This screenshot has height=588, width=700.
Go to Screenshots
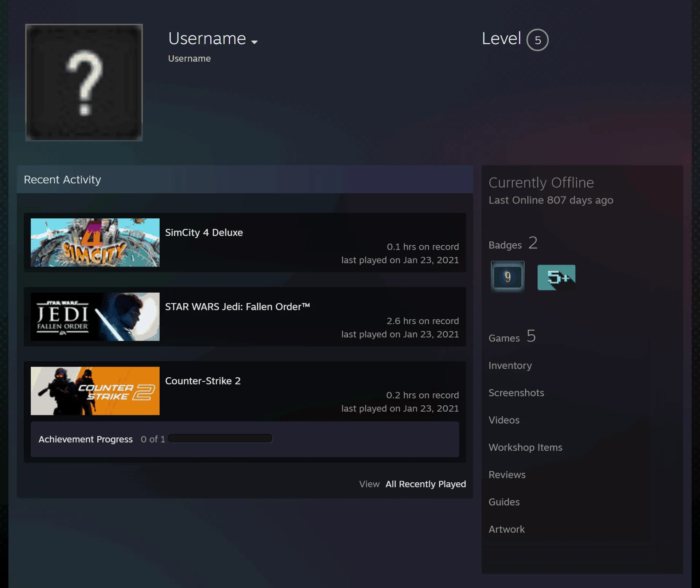click(516, 393)
